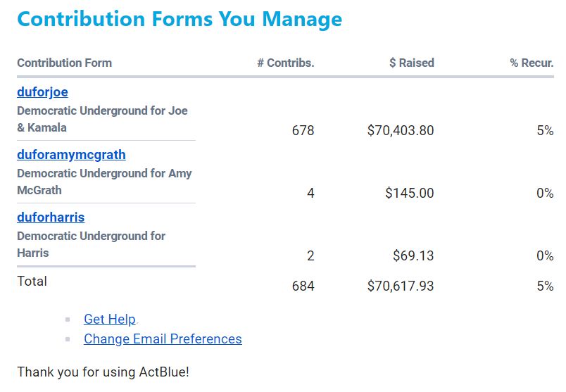Viewport: 566px width, 392px height.
Task: Click the Democratic Underground for Amy McGrath description
Action: click(104, 182)
